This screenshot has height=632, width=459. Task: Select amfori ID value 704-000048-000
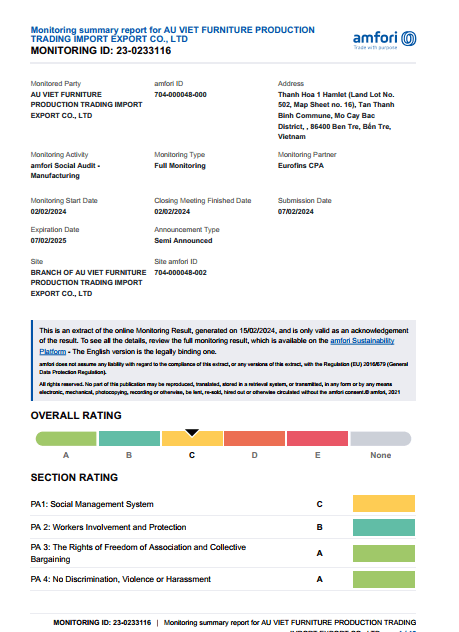pyautogui.click(x=180, y=95)
